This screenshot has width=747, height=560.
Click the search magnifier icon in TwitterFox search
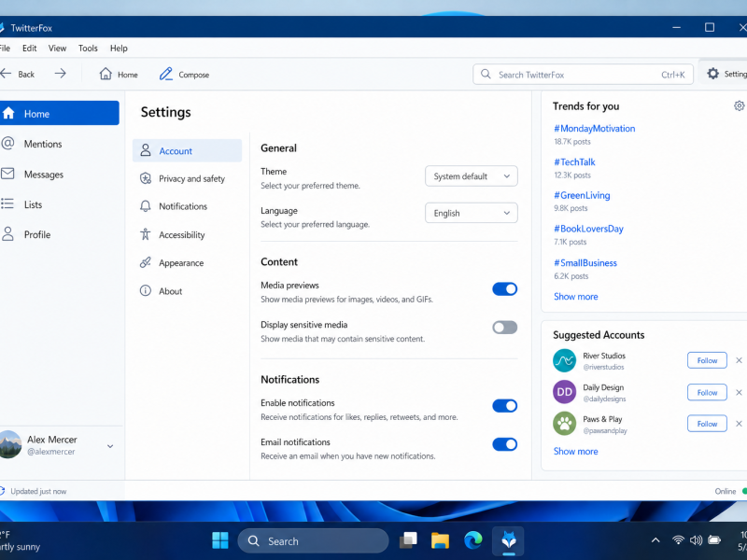click(486, 74)
